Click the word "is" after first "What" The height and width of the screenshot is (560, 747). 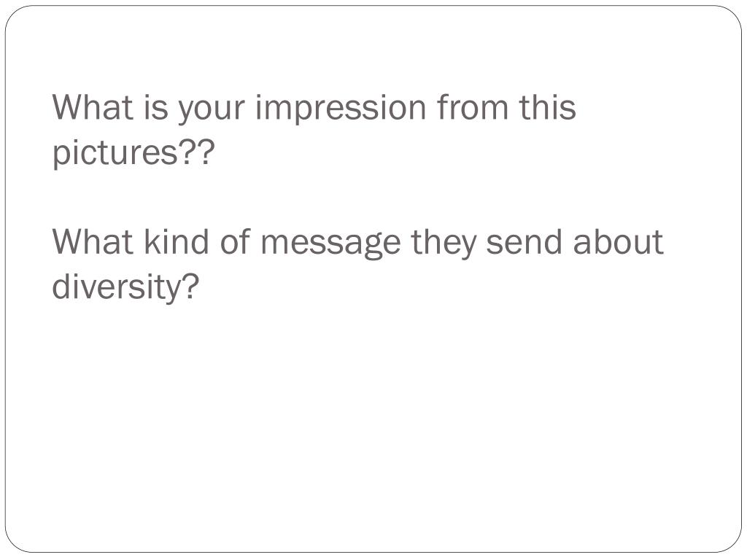point(156,107)
